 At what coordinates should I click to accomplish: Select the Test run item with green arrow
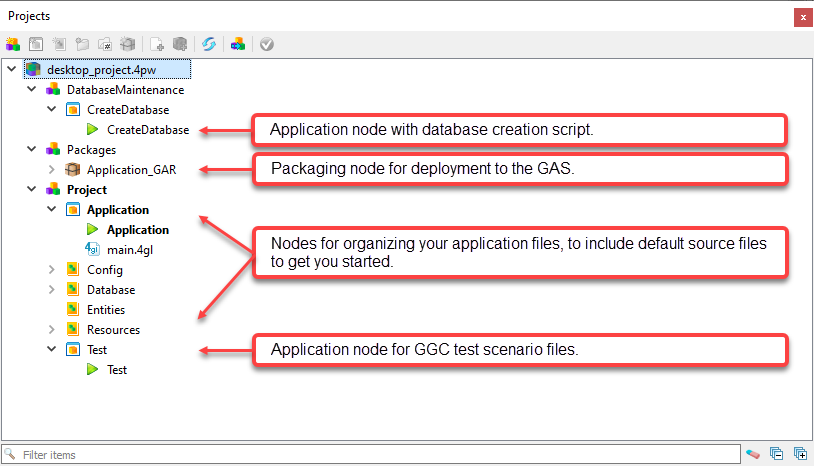[x=116, y=370]
